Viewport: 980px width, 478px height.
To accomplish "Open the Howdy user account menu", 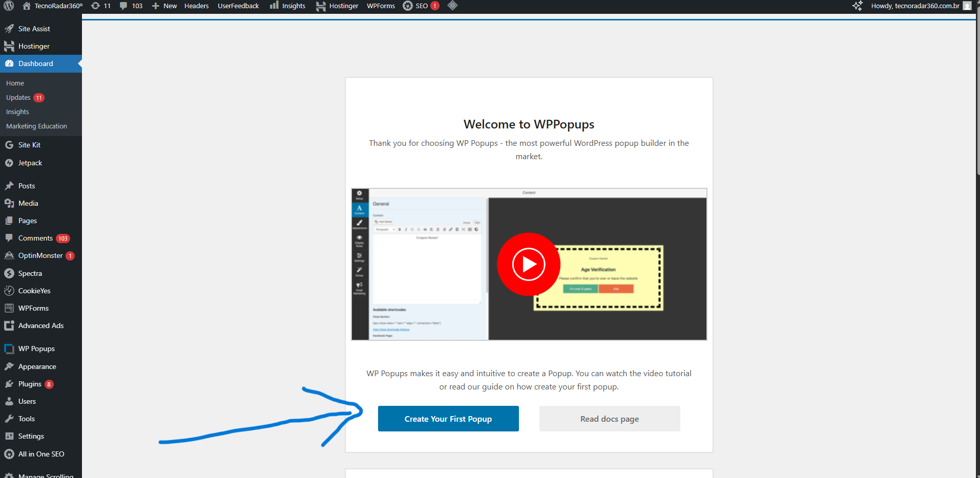I will [x=915, y=6].
